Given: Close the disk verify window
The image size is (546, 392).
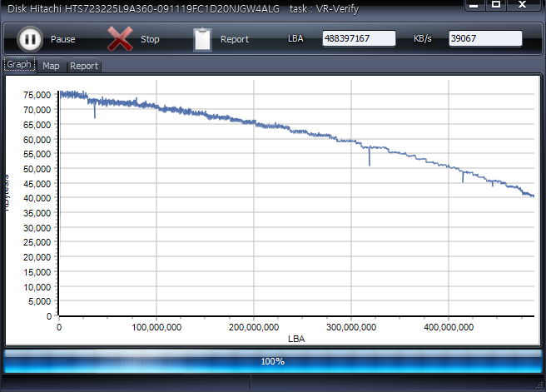Looking at the screenshot, I should point(523,5).
